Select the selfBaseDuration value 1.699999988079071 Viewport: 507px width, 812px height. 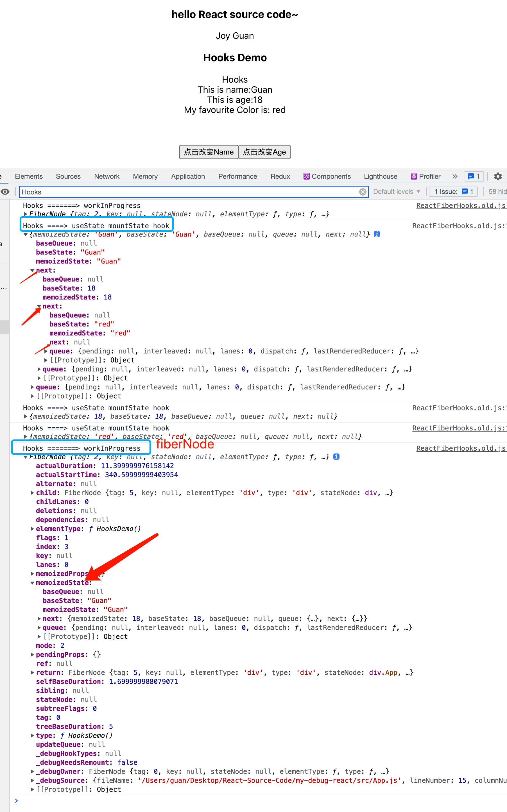[144, 681]
